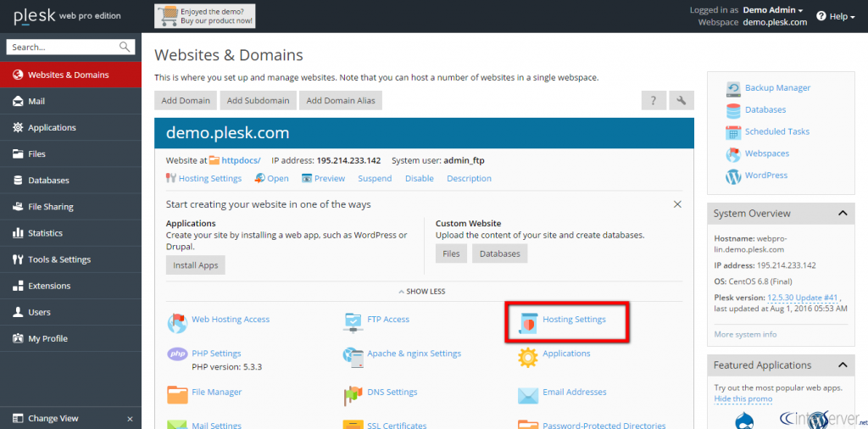Open File Sharing in the sidebar
This screenshot has width=868, height=429.
(x=71, y=207)
